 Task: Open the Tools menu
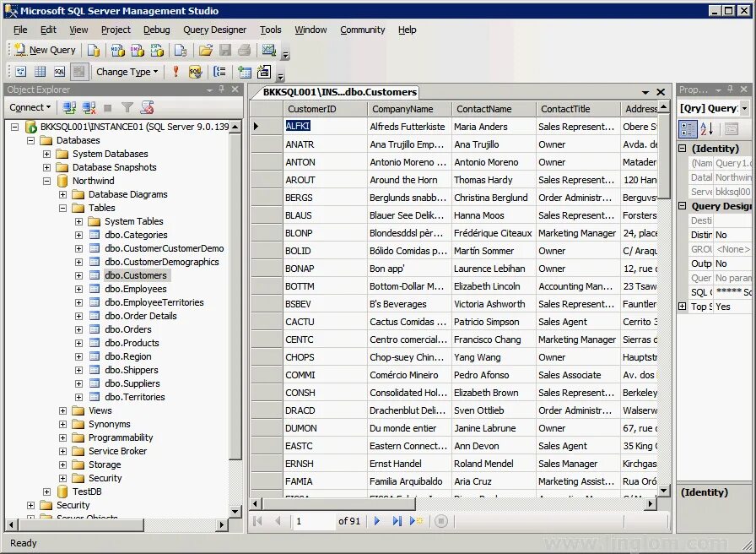point(271,30)
